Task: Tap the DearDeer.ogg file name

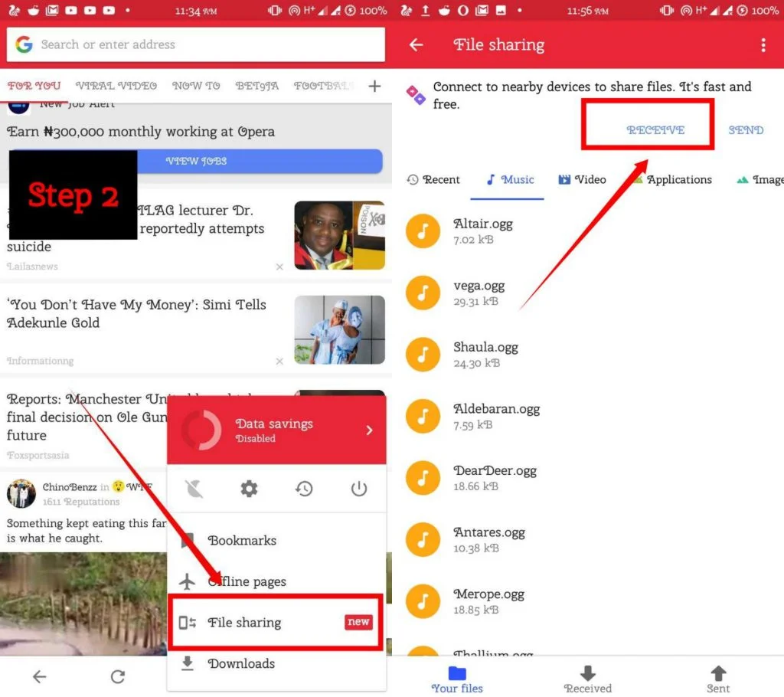Action: [495, 471]
